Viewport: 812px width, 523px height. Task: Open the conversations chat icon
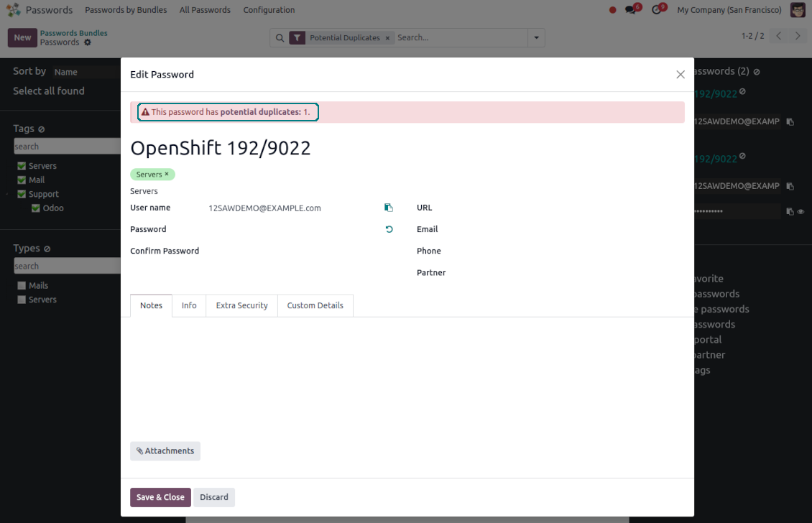point(631,10)
